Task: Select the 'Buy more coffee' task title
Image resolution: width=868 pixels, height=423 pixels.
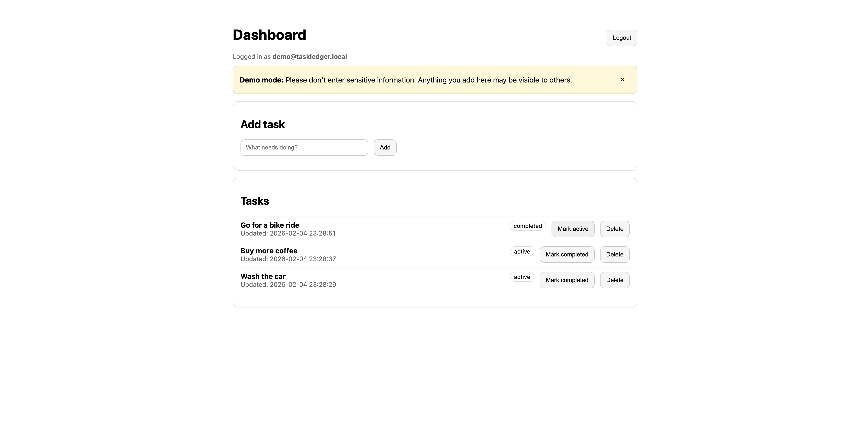Action: click(x=269, y=250)
